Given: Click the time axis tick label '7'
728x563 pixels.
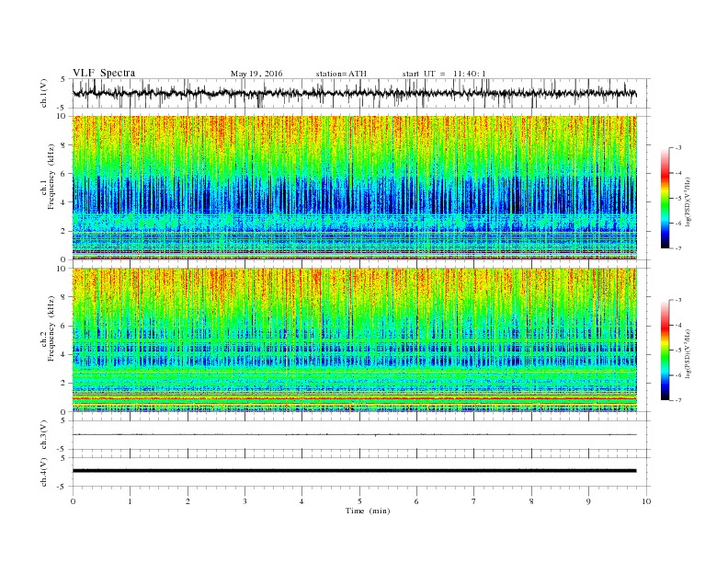Looking at the screenshot, I should (x=474, y=501).
